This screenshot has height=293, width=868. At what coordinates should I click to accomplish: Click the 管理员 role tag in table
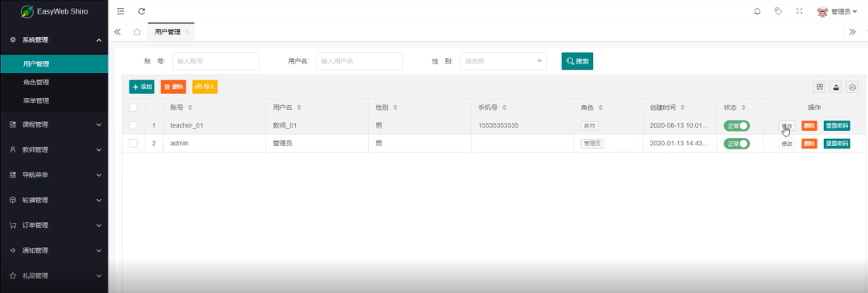coord(592,144)
